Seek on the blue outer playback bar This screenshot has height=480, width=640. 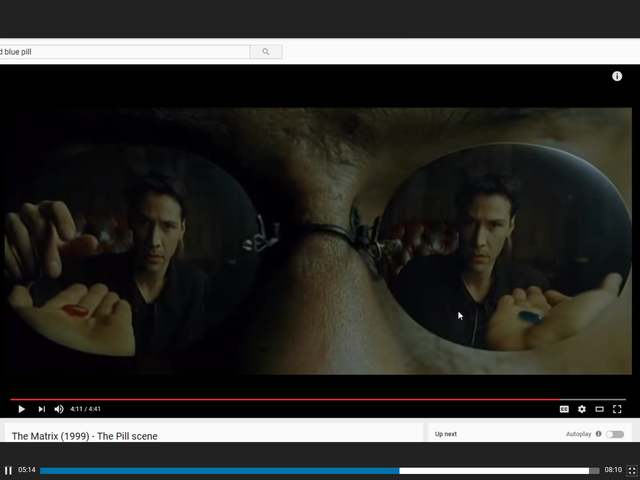pos(320,471)
